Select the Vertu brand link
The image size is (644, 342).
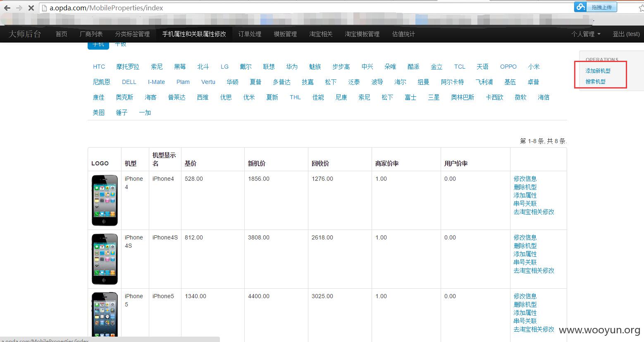pyautogui.click(x=208, y=82)
